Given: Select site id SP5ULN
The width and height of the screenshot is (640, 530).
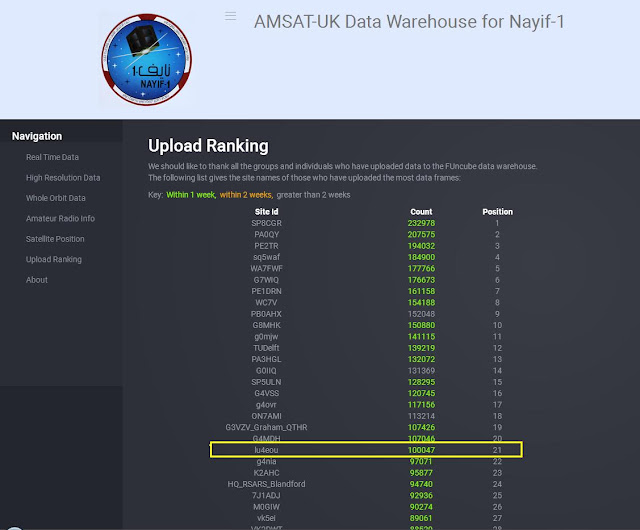Looking at the screenshot, I should 267,382.
